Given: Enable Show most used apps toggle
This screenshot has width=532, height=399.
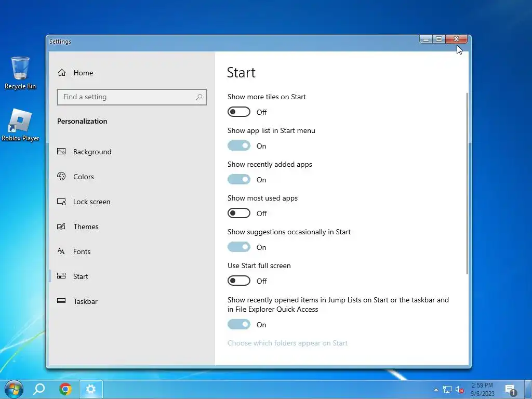Looking at the screenshot, I should (x=239, y=213).
